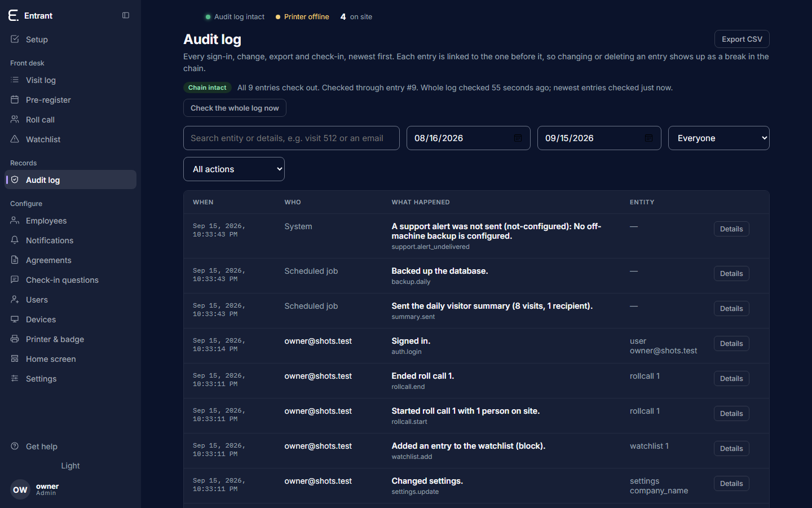Viewport: 812px width, 508px height.
Task: Open Details for Changed settings entry
Action: [x=731, y=483]
